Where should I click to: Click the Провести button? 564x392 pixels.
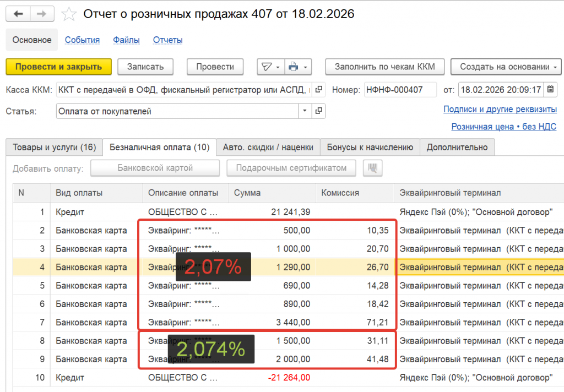click(x=215, y=67)
